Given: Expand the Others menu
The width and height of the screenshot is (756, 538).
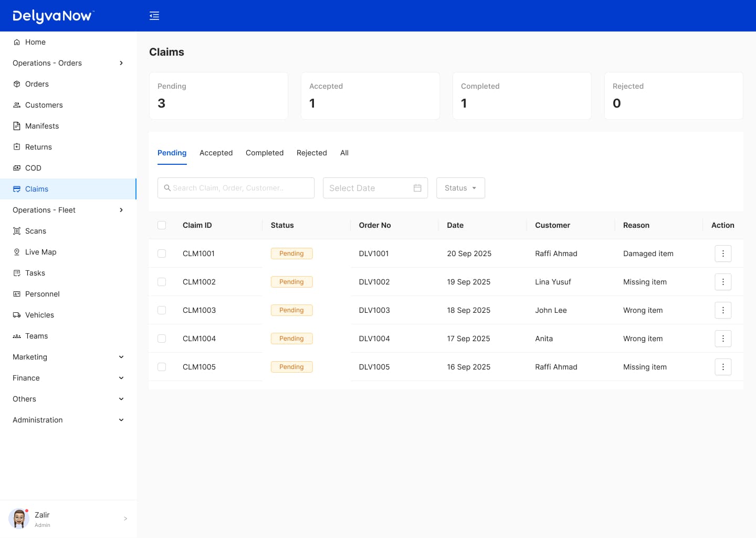Looking at the screenshot, I should point(68,399).
